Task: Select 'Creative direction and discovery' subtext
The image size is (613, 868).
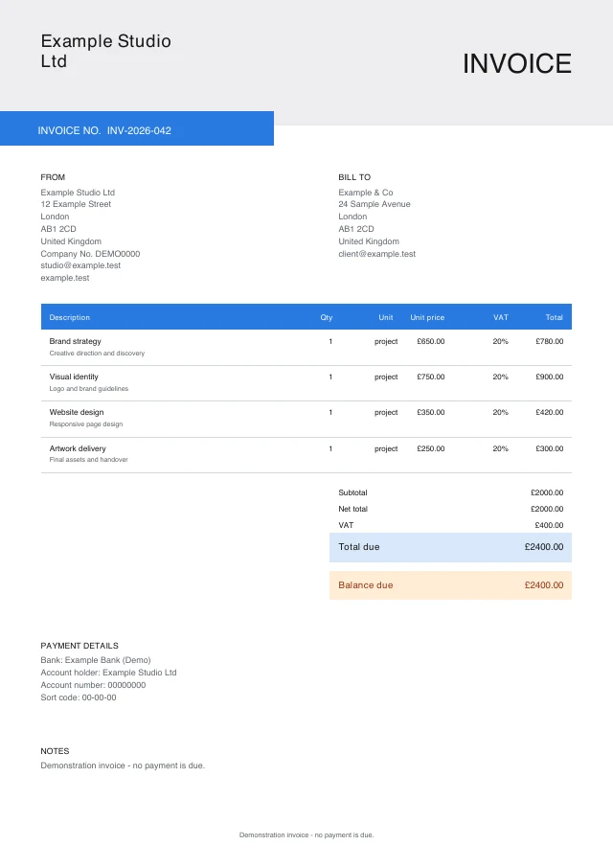Action: tap(97, 354)
